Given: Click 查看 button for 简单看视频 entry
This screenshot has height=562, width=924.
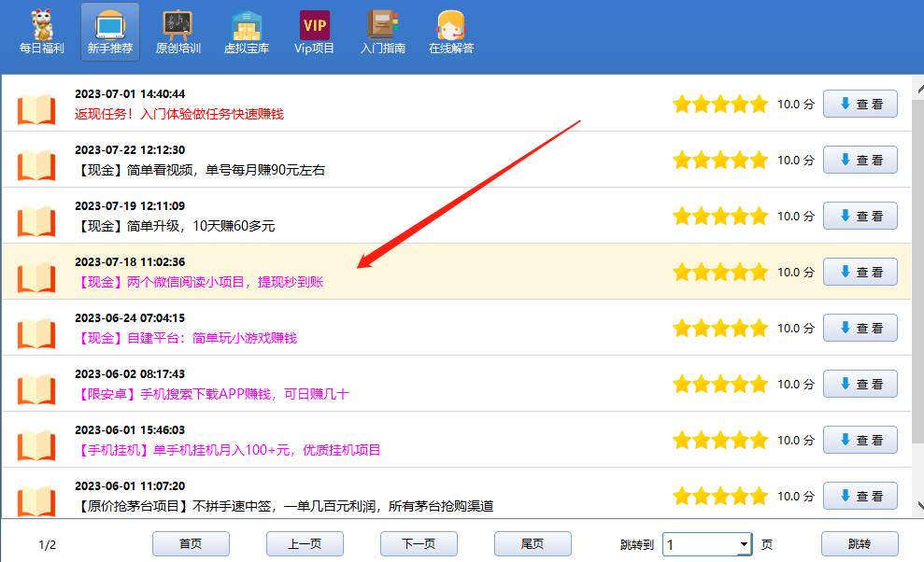Looking at the screenshot, I should tap(860, 160).
